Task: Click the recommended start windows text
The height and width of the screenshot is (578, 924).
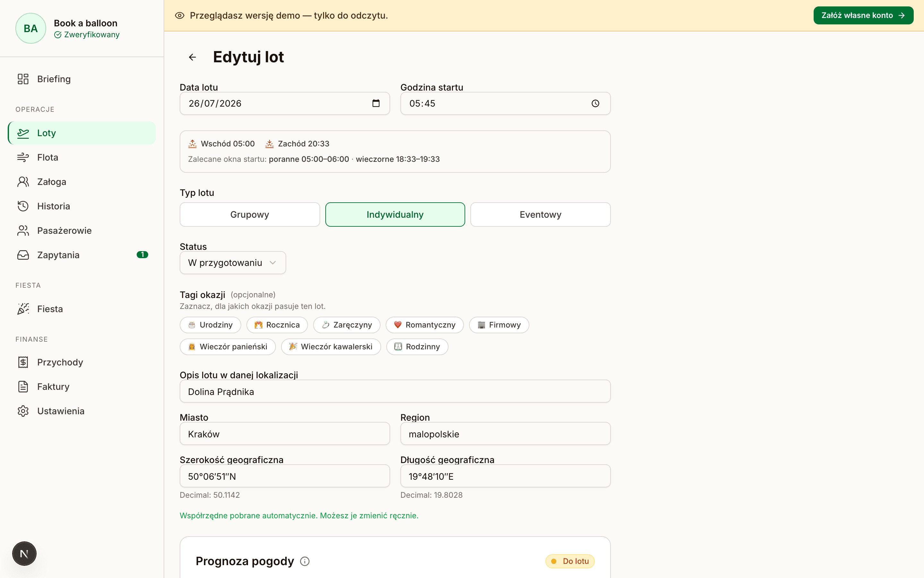Action: (314, 159)
